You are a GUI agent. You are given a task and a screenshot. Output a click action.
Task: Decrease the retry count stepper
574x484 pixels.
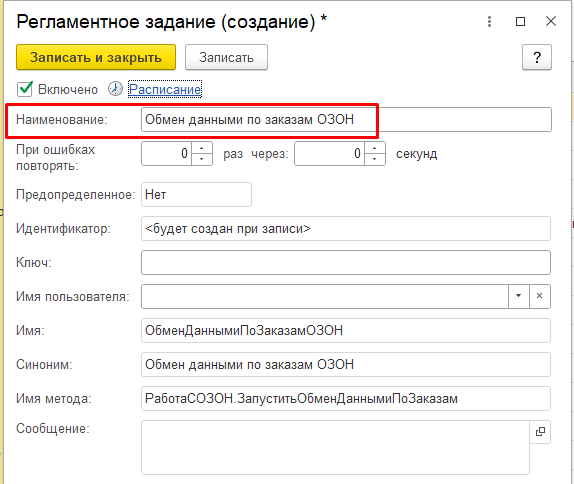202,160
